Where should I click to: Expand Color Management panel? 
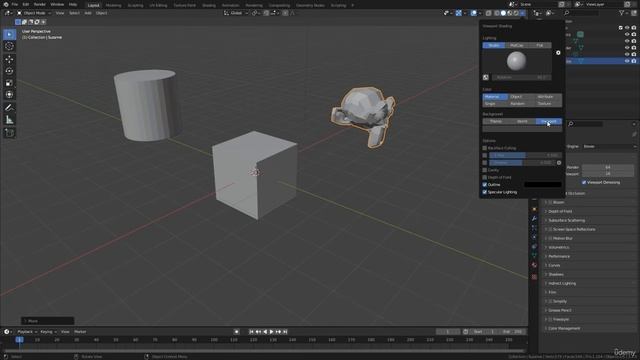[564, 328]
